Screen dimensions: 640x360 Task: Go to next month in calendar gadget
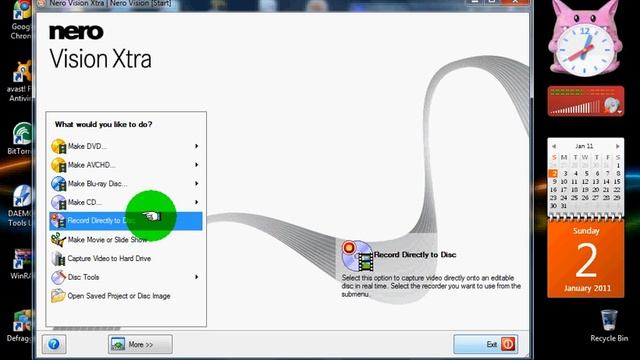point(618,146)
